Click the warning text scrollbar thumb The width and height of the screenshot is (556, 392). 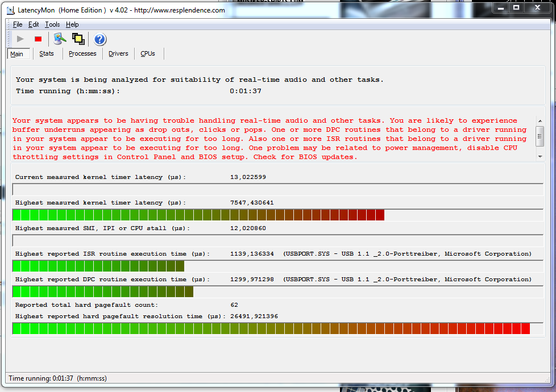[x=540, y=136]
